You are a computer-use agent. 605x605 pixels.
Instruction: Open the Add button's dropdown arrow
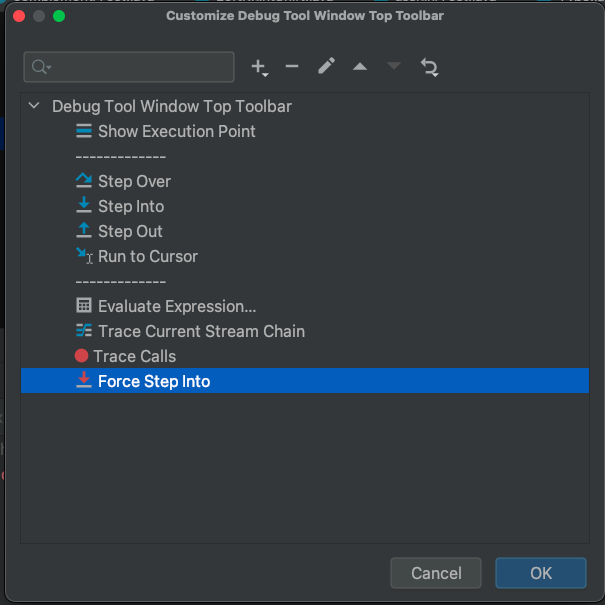[265, 74]
